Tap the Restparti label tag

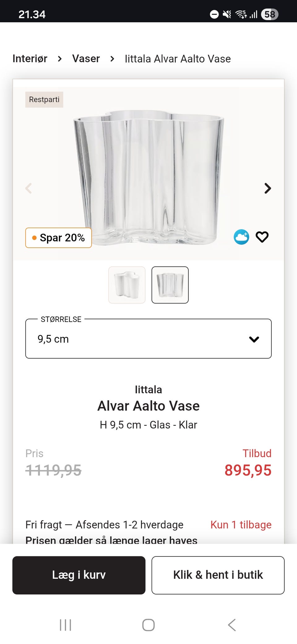pos(44,100)
